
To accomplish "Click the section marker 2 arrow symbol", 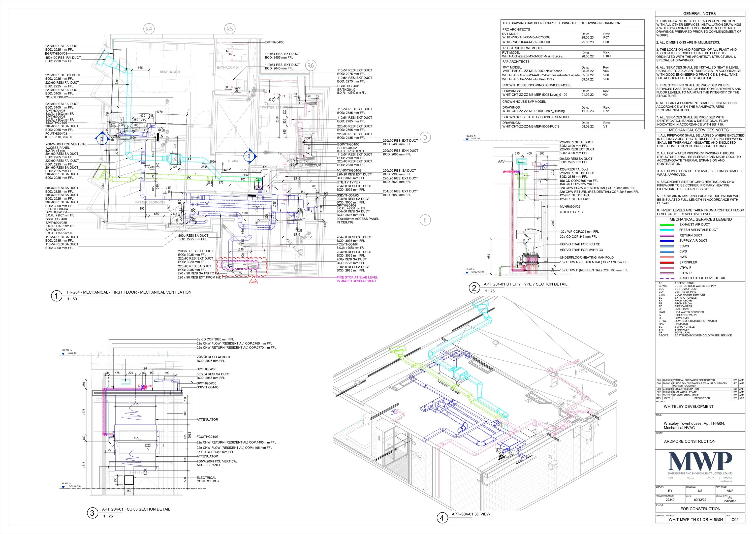I will [249, 156].
